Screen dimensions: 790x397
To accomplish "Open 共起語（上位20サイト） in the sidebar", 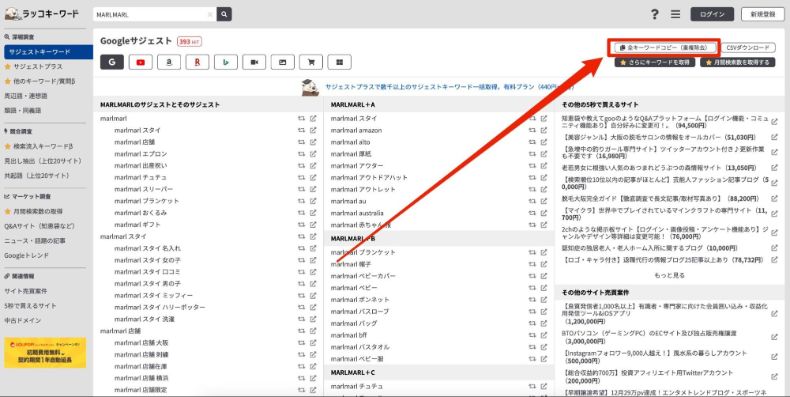I will 37,175.
